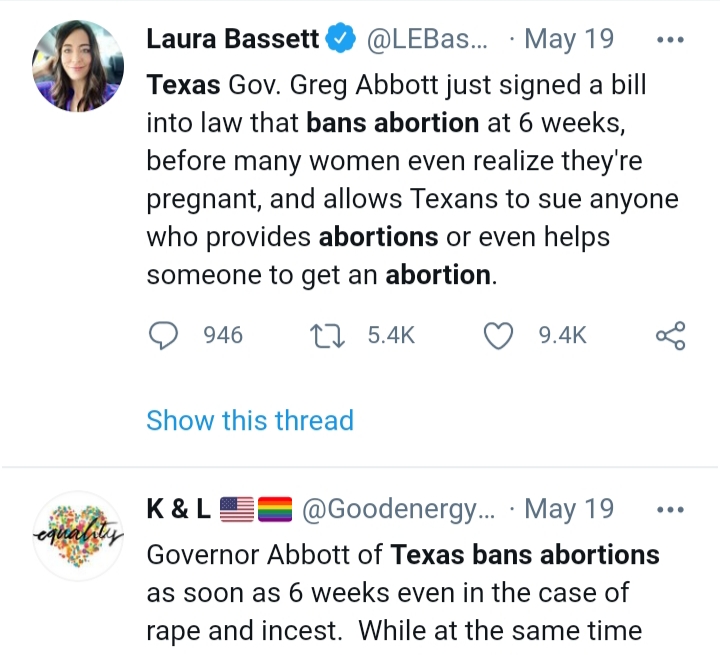Open more options on K & L's tweet
This screenshot has height=655, width=720.
(669, 509)
